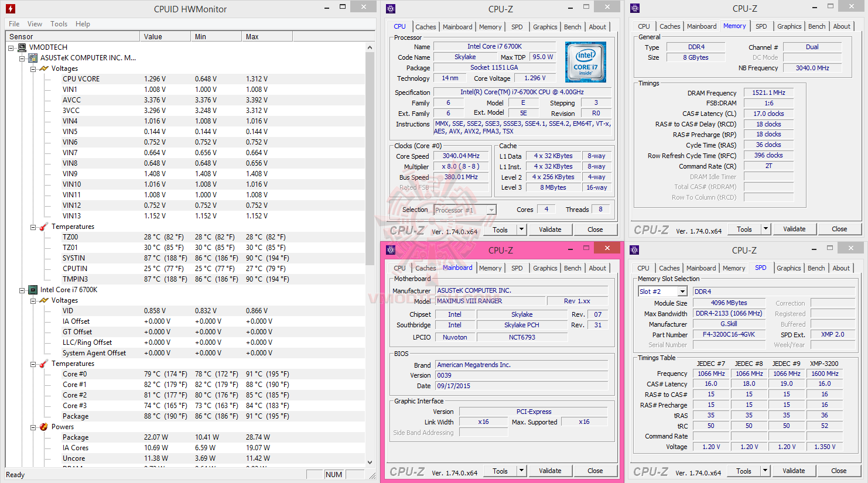Image resolution: width=868 pixels, height=483 pixels.
Task: Open the View menu in HWMonitor
Action: [x=35, y=24]
